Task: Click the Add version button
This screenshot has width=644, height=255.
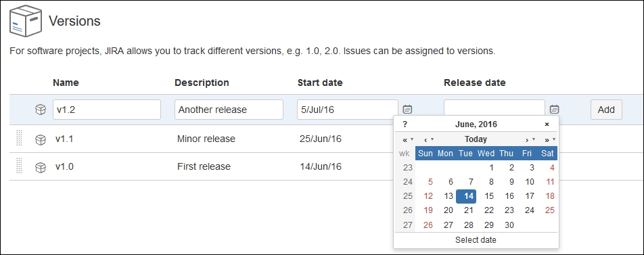Action: click(x=606, y=110)
